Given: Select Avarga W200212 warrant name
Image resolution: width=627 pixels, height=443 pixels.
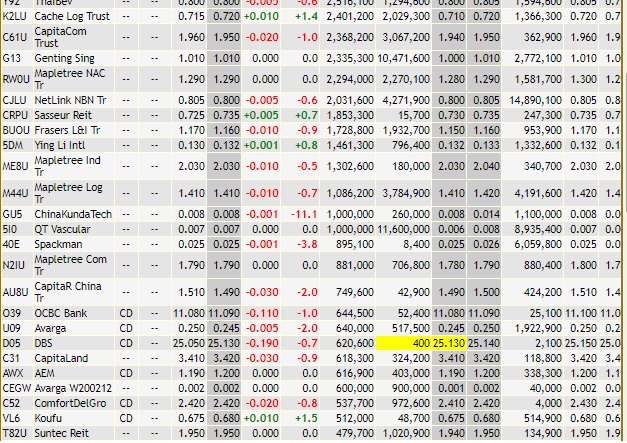Looking at the screenshot, I should [73, 388].
